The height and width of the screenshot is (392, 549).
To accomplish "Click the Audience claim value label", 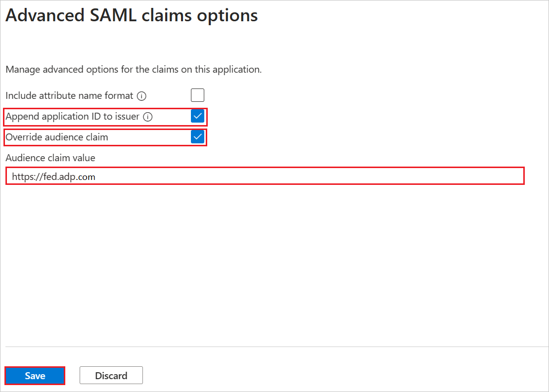I will click(x=50, y=158).
